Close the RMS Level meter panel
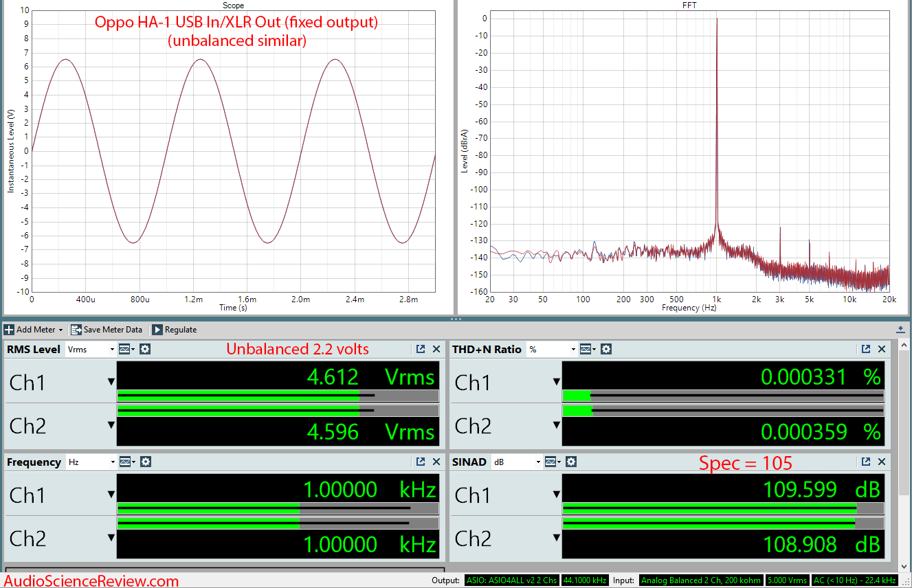Image resolution: width=912 pixels, height=588 pixels. pyautogui.click(x=436, y=349)
